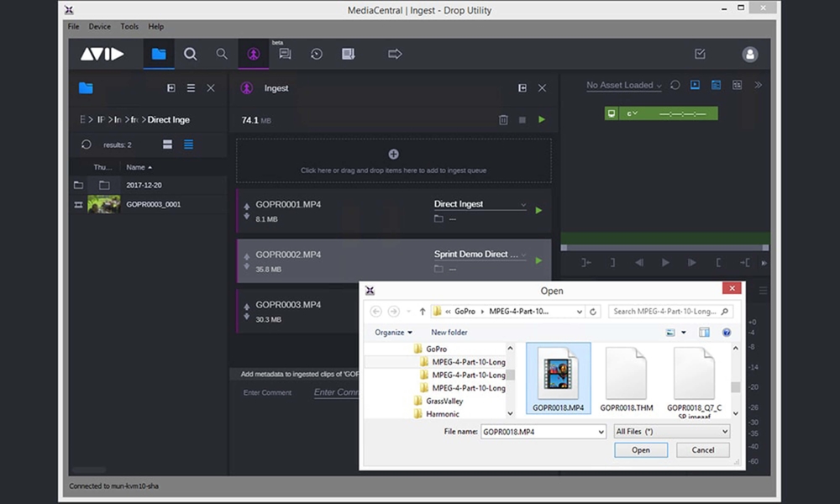The image size is (840, 504).
Task: Click the add to ingest queue plus area
Action: [393, 160]
